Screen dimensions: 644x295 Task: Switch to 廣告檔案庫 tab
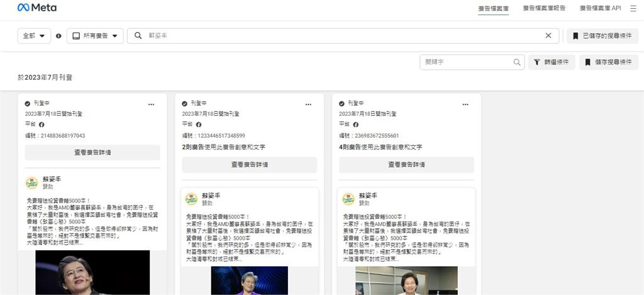(x=493, y=9)
